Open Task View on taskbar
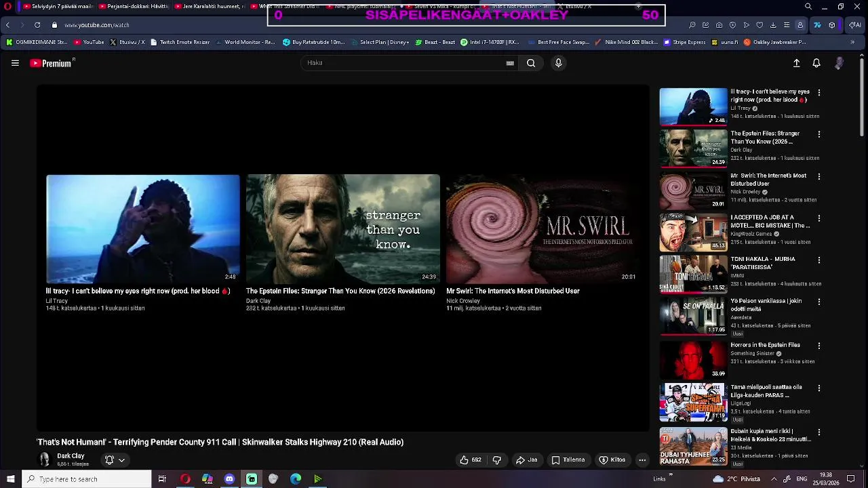Image resolution: width=868 pixels, height=488 pixels. [x=162, y=479]
